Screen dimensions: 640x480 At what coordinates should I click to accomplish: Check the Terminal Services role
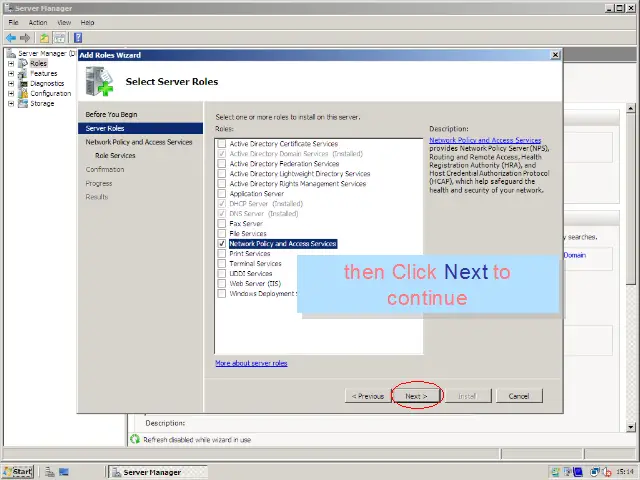(x=222, y=263)
